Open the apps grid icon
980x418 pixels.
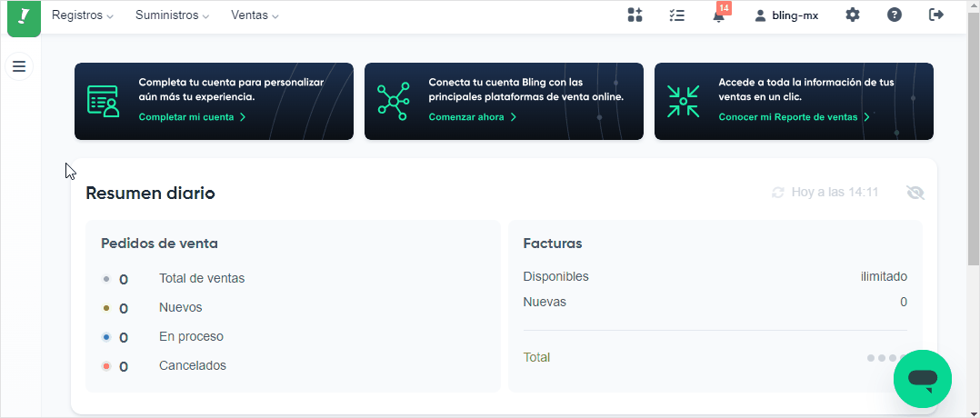[x=635, y=15]
